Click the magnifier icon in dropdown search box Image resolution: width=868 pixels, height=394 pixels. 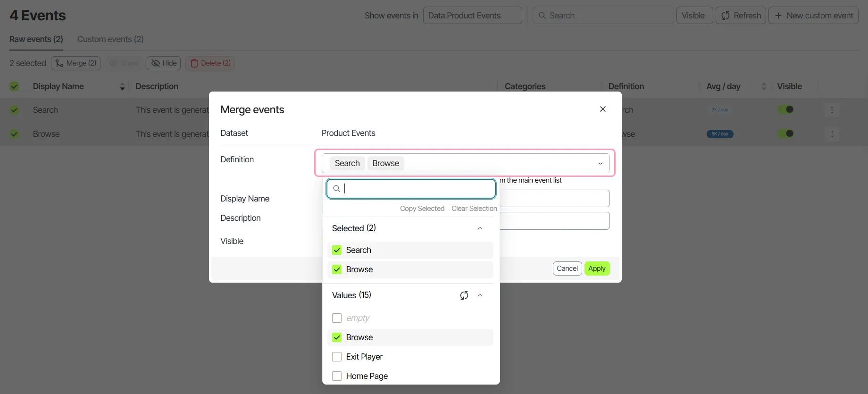[336, 189]
